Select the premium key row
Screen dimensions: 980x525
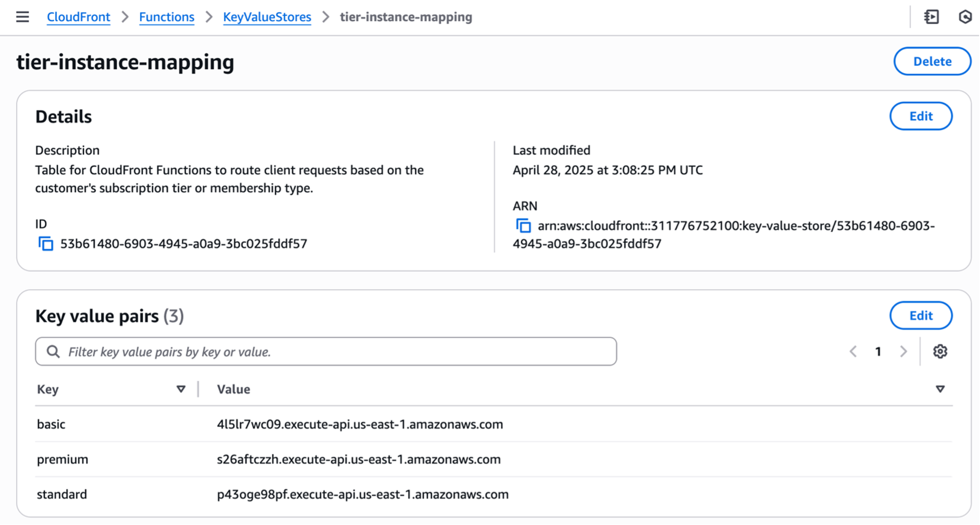pos(62,459)
